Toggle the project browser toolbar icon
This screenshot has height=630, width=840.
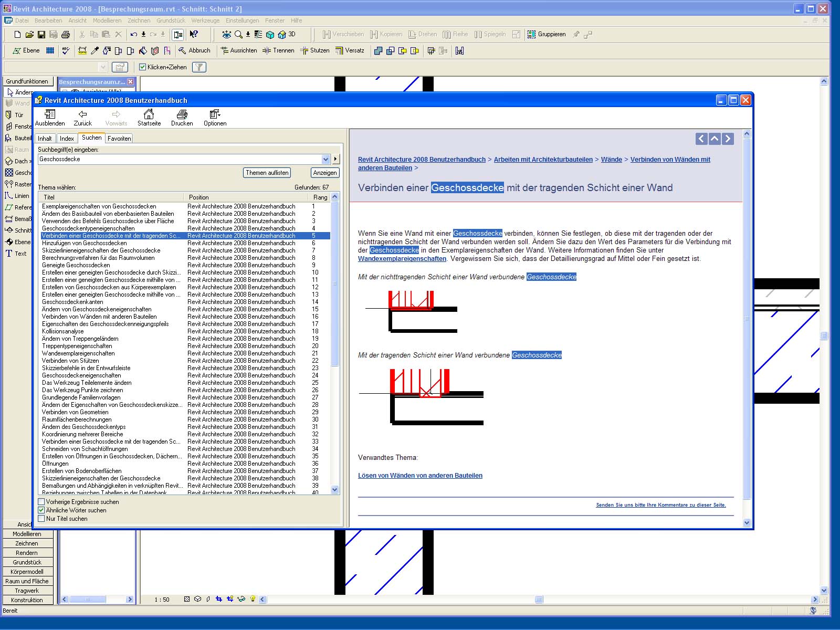click(178, 35)
